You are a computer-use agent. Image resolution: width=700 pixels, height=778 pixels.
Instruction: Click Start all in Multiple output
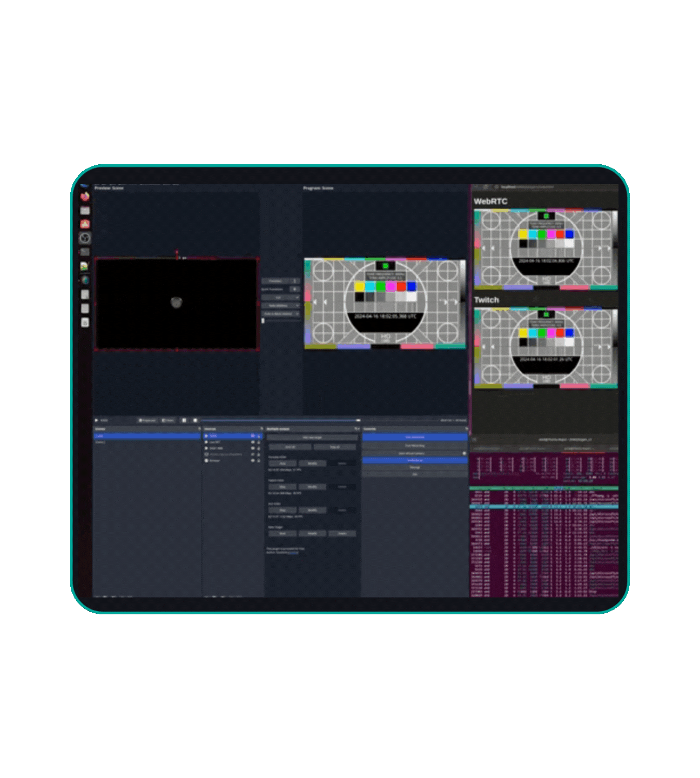point(290,447)
